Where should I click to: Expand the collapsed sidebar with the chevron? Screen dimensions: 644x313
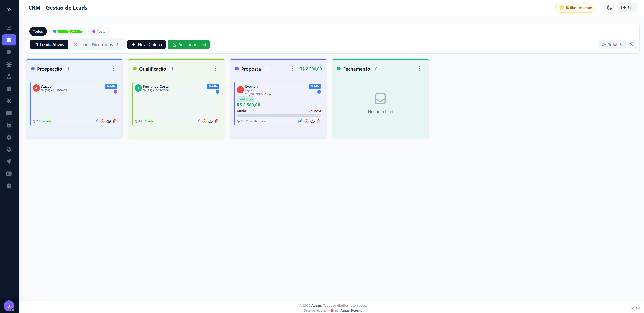9,10
